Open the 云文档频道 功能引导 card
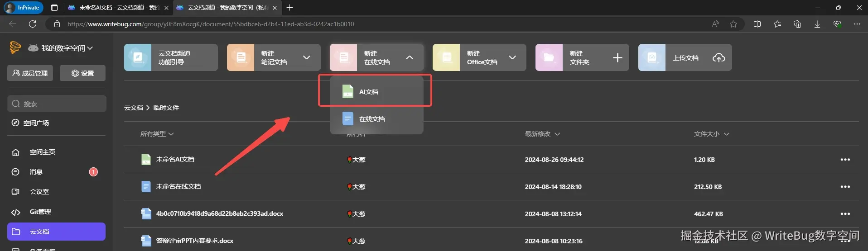The width and height of the screenshot is (868, 251). tap(171, 57)
